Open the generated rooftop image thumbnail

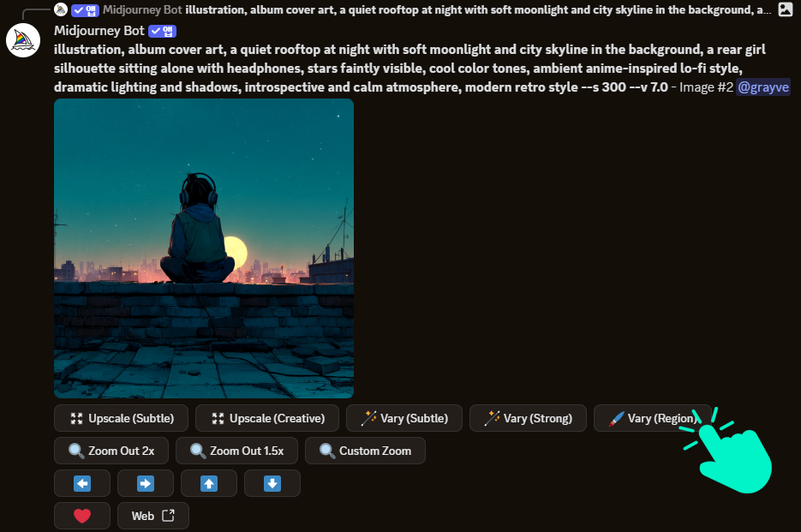click(x=204, y=248)
